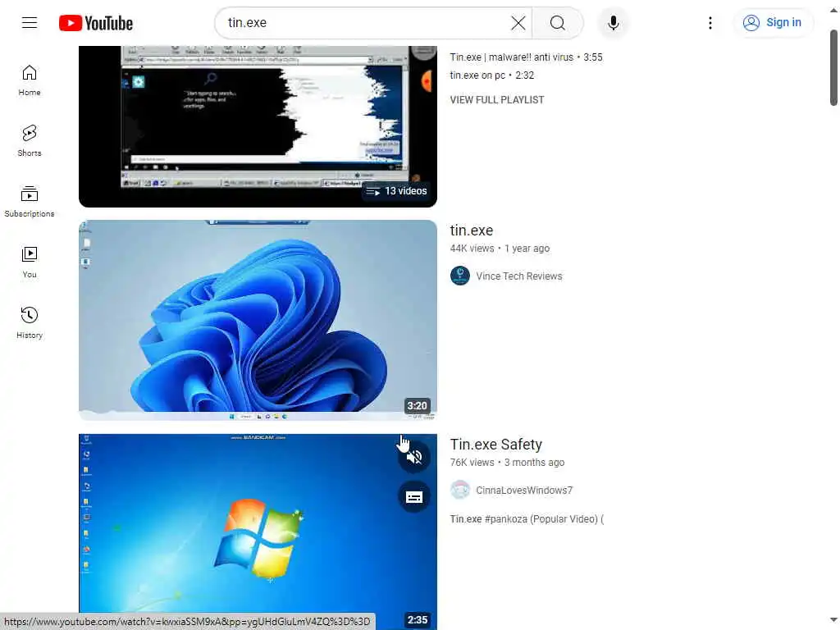The image size is (840, 630).
Task: Open the tin.exe Windows 11 thumbnail
Action: click(258, 320)
